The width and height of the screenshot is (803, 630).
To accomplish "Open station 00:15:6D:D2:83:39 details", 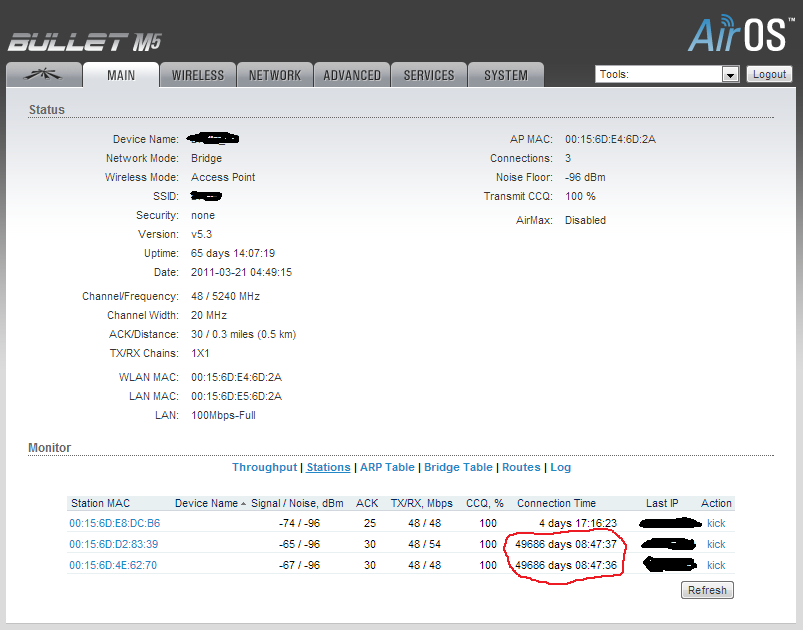I will (x=114, y=544).
